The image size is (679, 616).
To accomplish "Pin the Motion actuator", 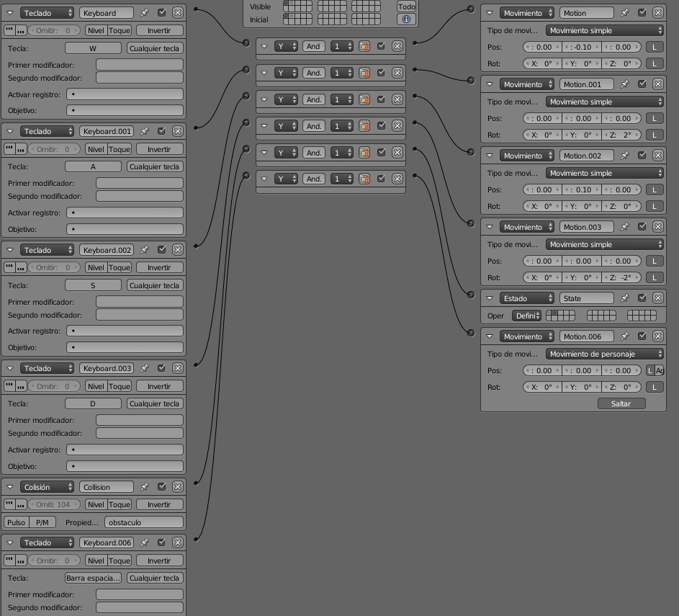I will [x=625, y=13].
